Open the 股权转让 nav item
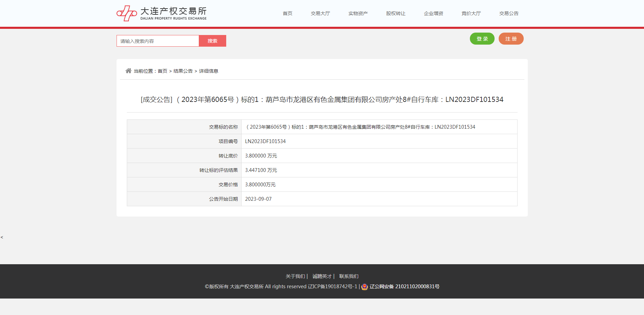 [396, 13]
